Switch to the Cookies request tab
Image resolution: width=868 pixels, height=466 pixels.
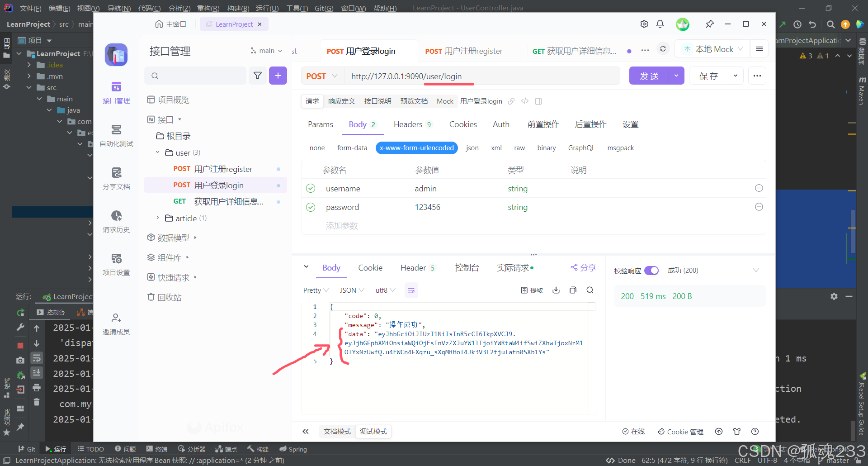coord(463,124)
